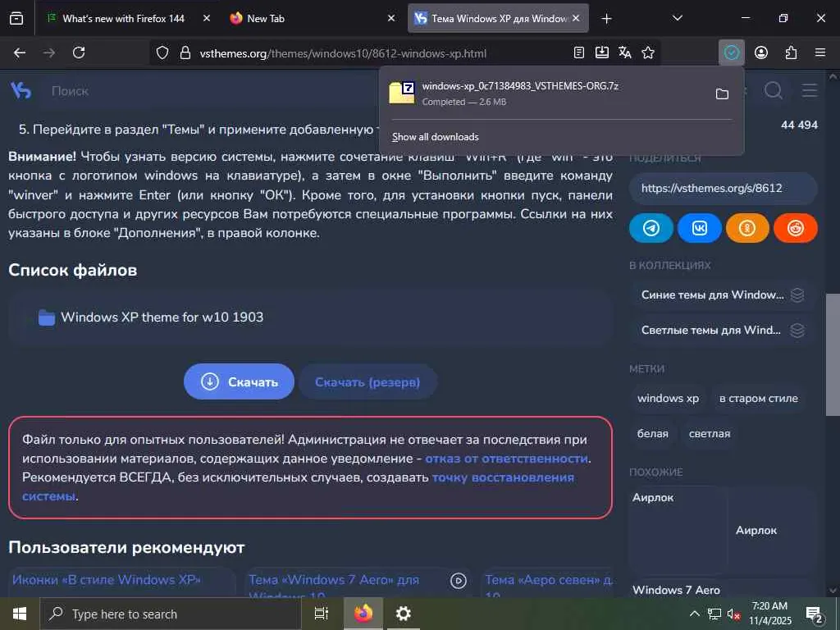Open the Firefox account icon
Image resolution: width=840 pixels, height=630 pixels.
click(760, 52)
